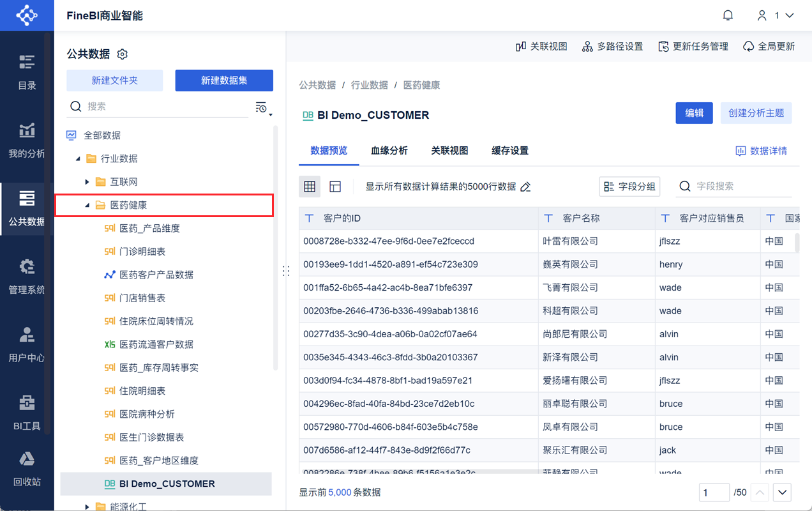Click the 编辑 button
Screen dimensions: 812x511
click(695, 113)
